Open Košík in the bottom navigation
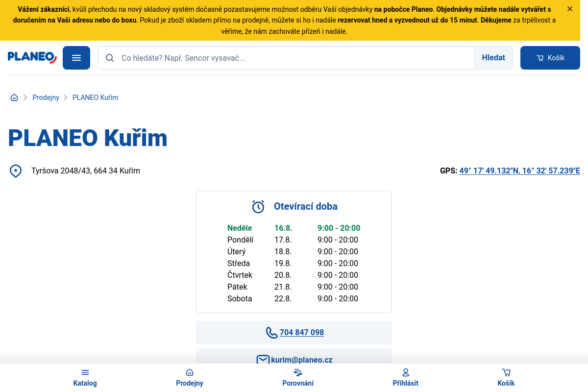 point(506,378)
